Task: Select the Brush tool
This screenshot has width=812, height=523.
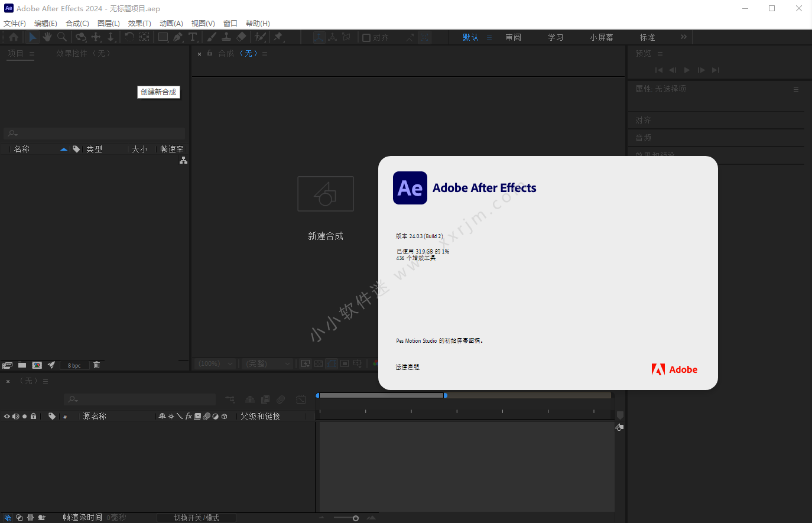Action: [x=212, y=37]
